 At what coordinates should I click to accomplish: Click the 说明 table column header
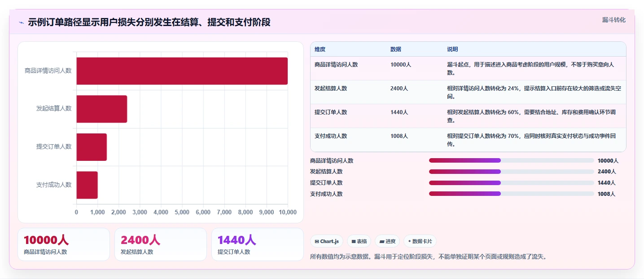click(452, 49)
